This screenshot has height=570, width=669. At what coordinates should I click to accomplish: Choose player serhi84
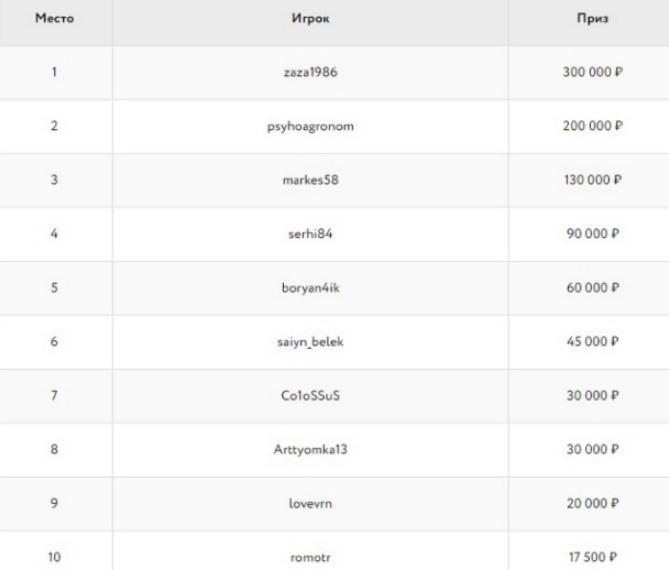[x=311, y=234]
